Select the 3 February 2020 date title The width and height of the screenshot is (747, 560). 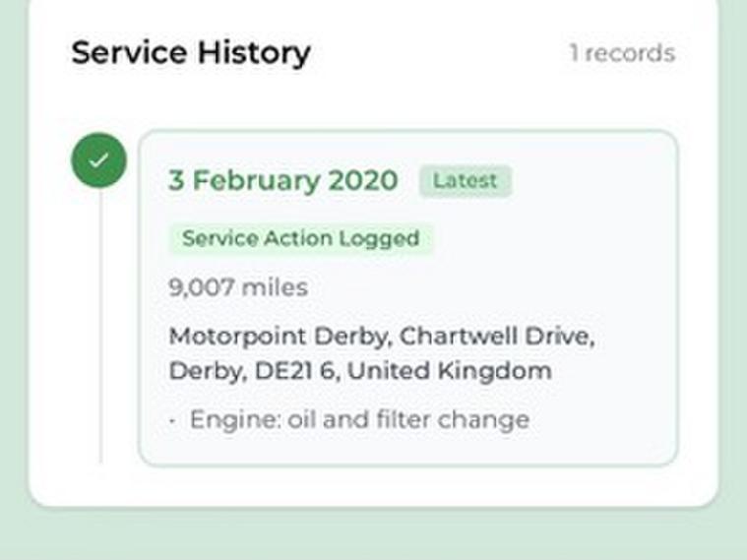click(x=282, y=181)
